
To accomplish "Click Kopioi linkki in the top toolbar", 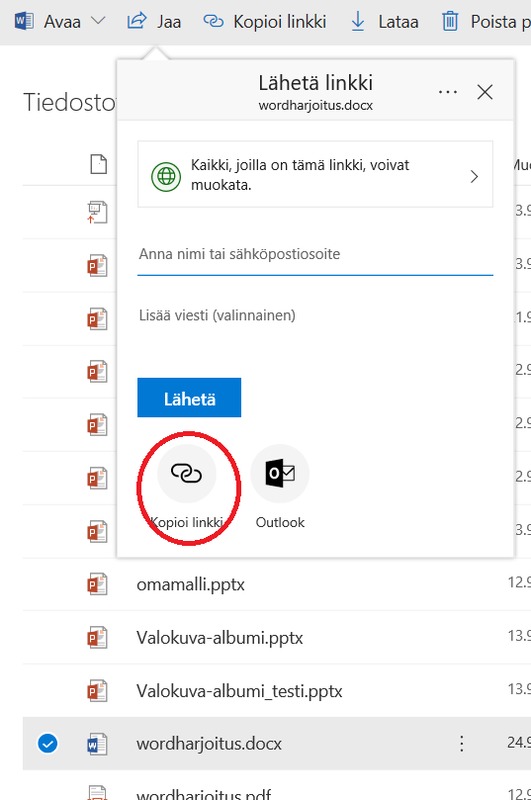I will pos(265,21).
